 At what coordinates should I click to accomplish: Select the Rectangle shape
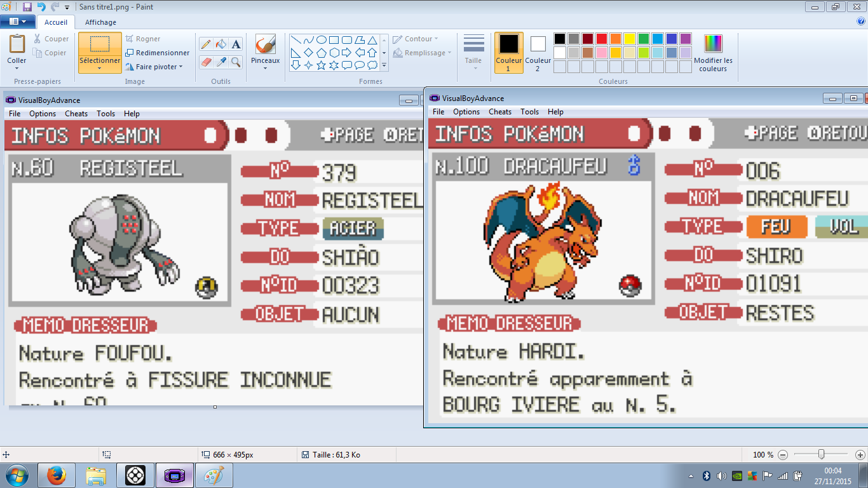(x=334, y=39)
